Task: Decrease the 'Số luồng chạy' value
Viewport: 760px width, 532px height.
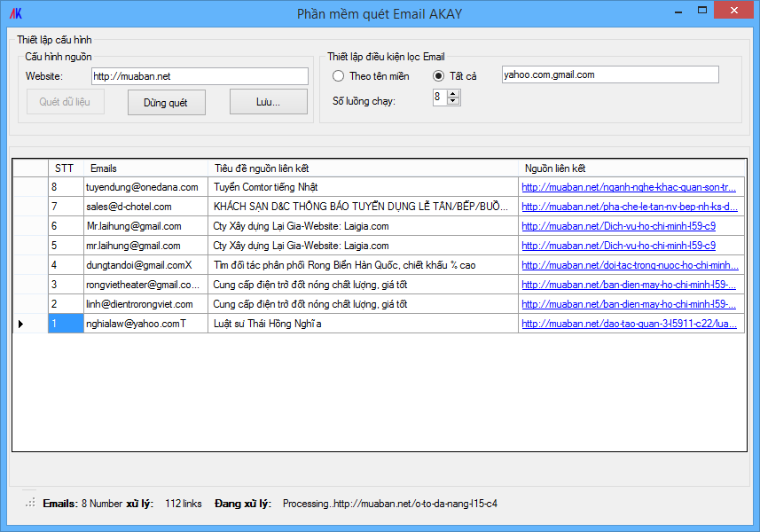Action: tap(452, 101)
